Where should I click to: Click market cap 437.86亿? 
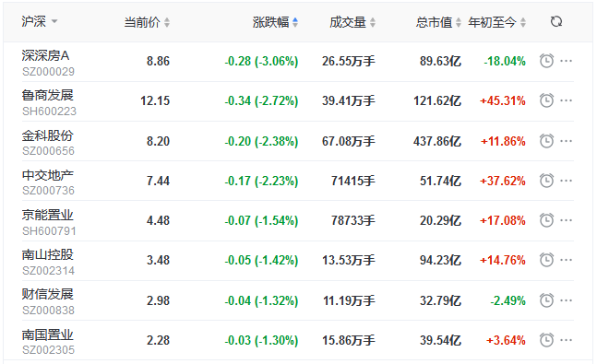pyautogui.click(x=437, y=142)
